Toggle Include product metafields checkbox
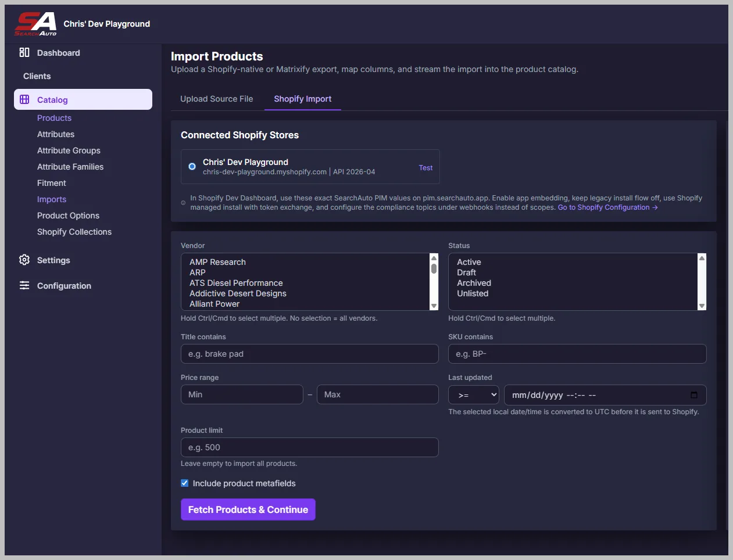This screenshot has width=733, height=560. (x=185, y=483)
